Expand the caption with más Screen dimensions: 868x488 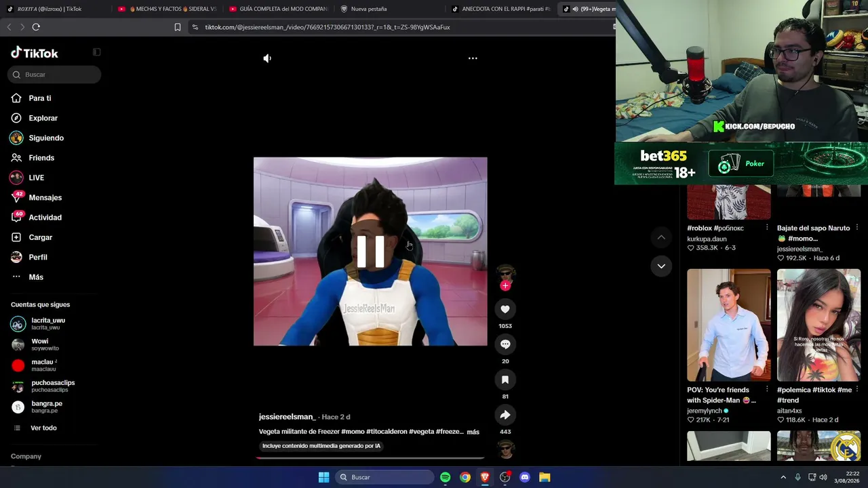[x=473, y=432]
